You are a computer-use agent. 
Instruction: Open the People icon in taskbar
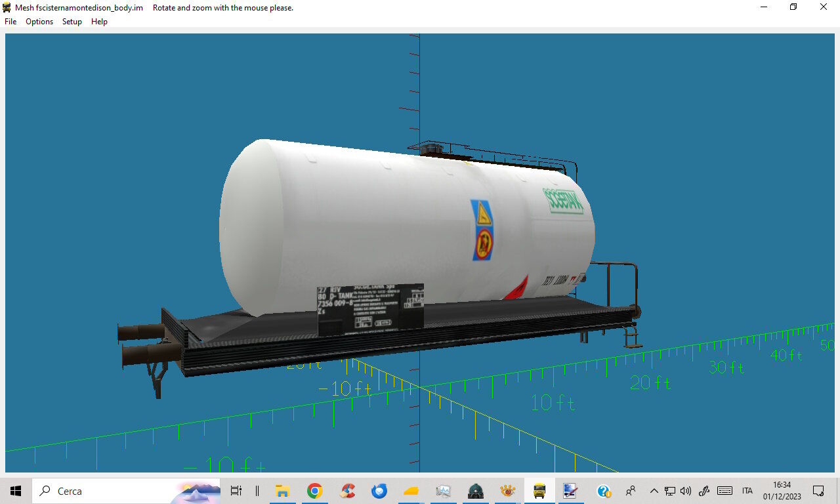pos(631,491)
